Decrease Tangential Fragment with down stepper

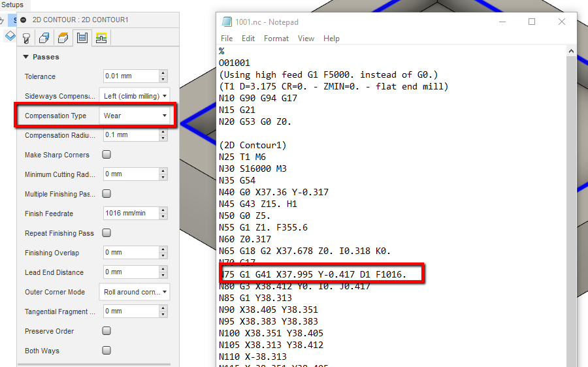[163, 315]
